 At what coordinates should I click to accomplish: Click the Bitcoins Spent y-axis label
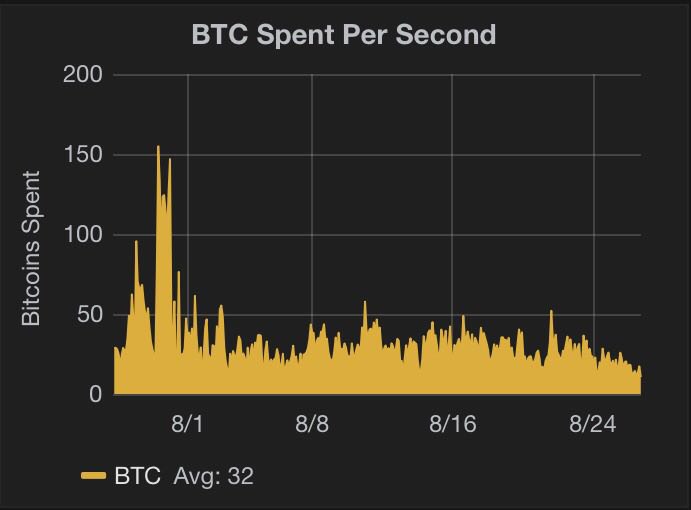31,248
